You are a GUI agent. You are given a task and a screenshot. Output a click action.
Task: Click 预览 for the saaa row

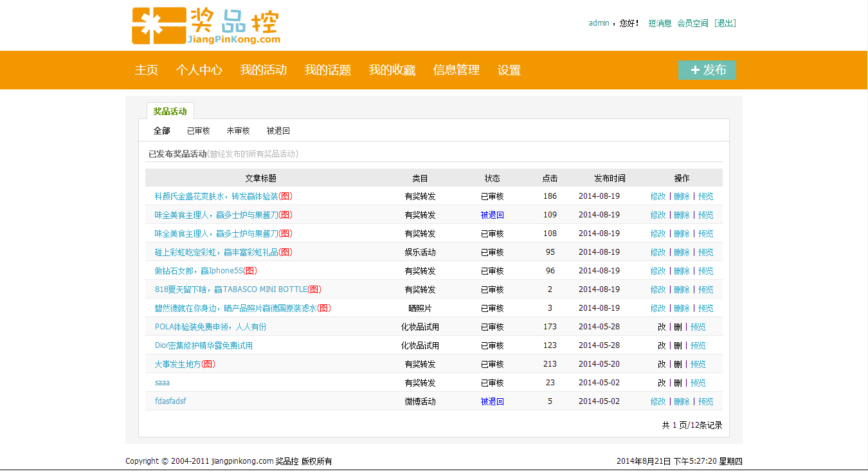pyautogui.click(x=698, y=383)
